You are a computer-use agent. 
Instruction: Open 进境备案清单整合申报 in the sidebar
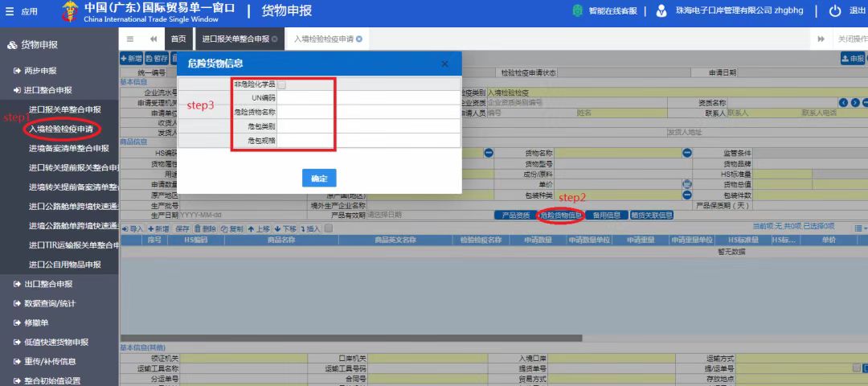pos(68,149)
